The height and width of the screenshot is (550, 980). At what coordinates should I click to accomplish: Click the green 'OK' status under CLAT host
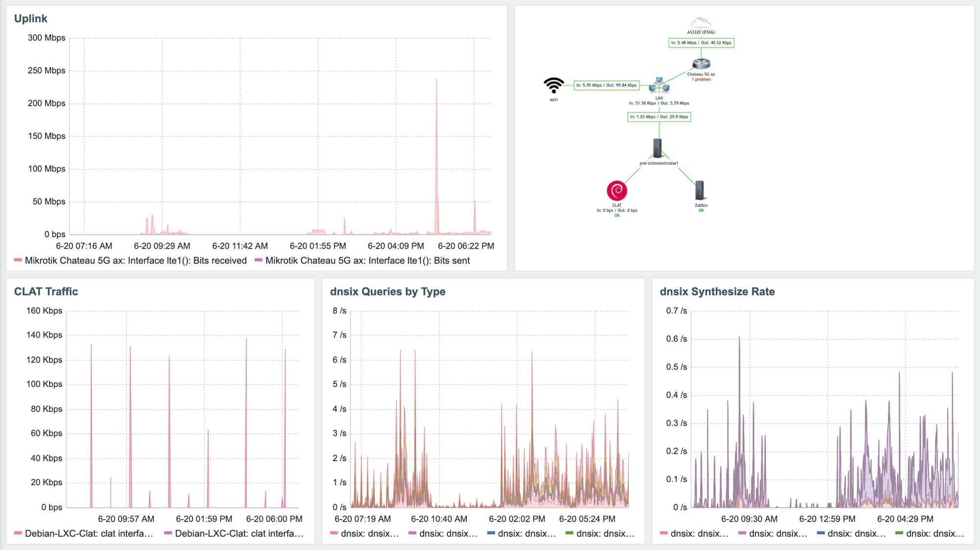coord(617,216)
